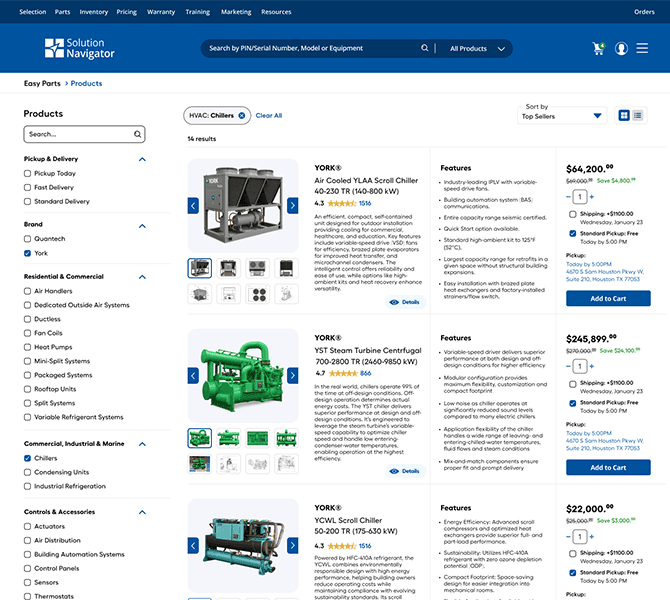
Task: Toggle Standard Pickup for the YST turbine
Action: (x=573, y=403)
